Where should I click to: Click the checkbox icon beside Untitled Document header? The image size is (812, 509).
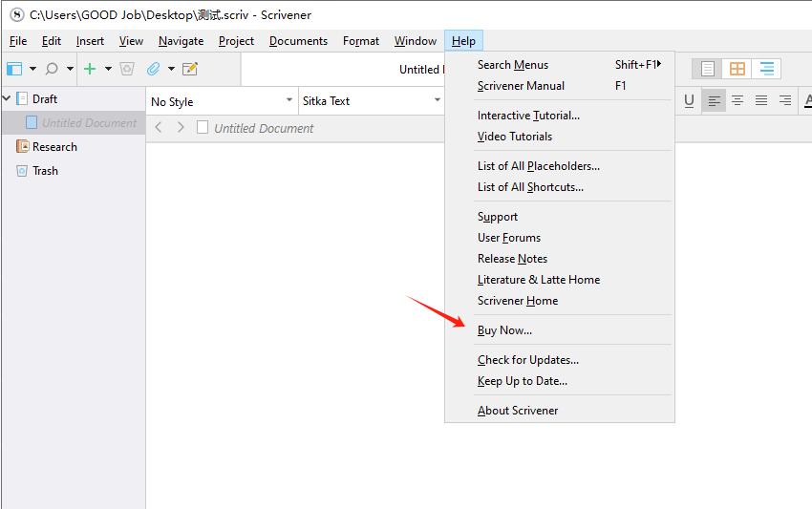click(203, 127)
